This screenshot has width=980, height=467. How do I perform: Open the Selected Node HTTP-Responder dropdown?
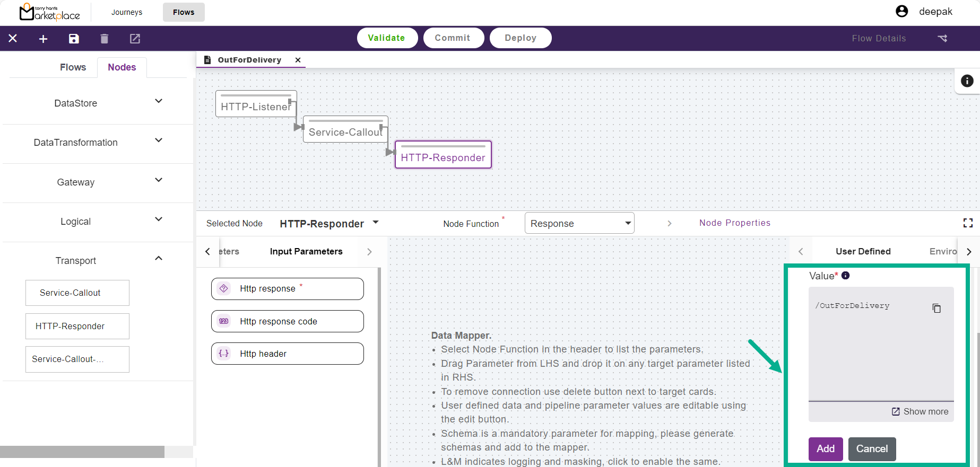376,223
